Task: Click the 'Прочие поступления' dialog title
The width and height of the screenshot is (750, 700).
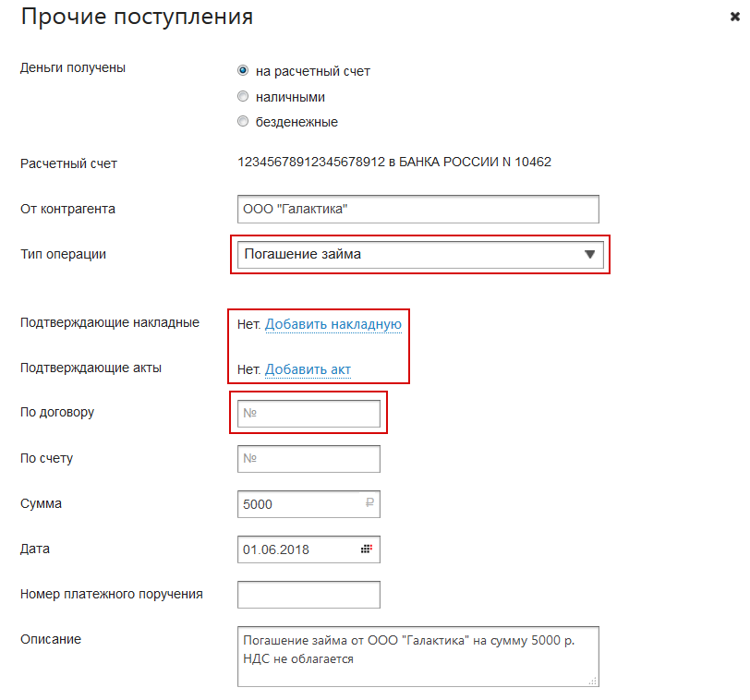Action: 137,17
